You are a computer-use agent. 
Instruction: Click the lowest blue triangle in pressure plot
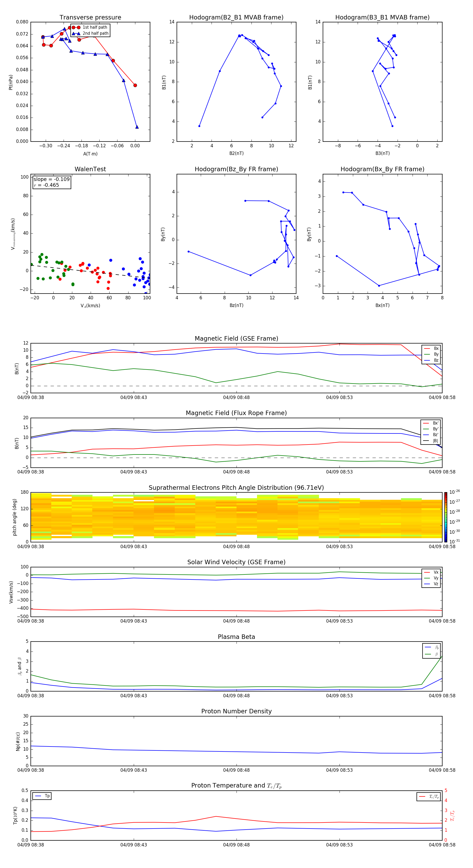tap(137, 127)
